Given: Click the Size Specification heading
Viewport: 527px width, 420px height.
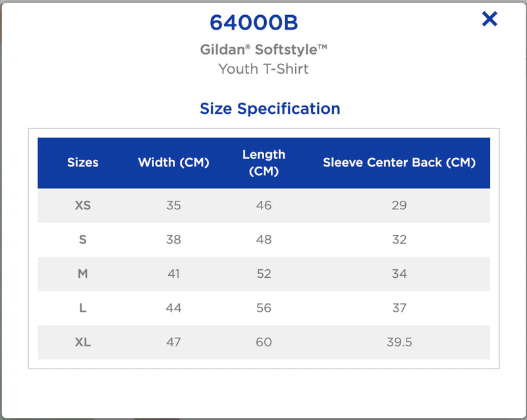Looking at the screenshot, I should 270,109.
